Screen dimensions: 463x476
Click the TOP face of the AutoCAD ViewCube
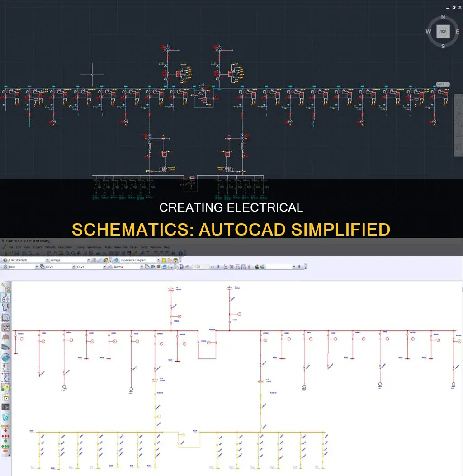[443, 32]
